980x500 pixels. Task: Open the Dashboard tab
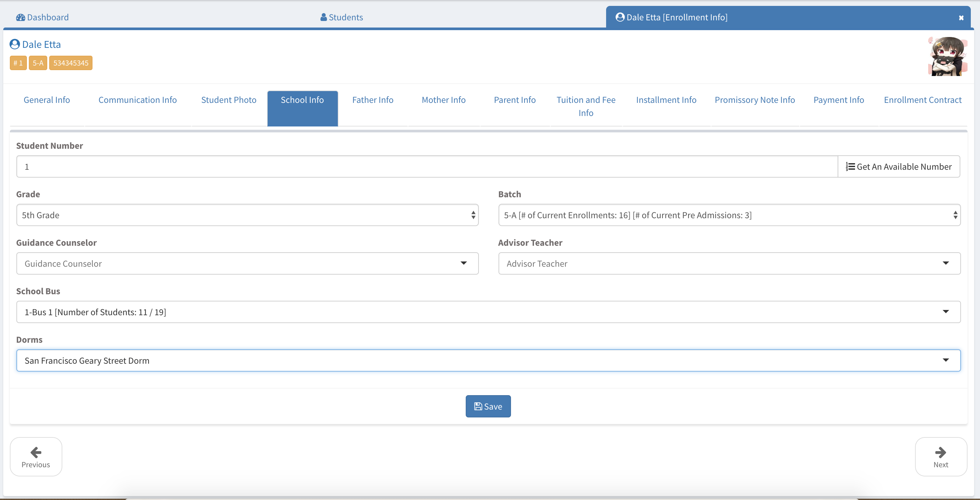[x=42, y=17]
